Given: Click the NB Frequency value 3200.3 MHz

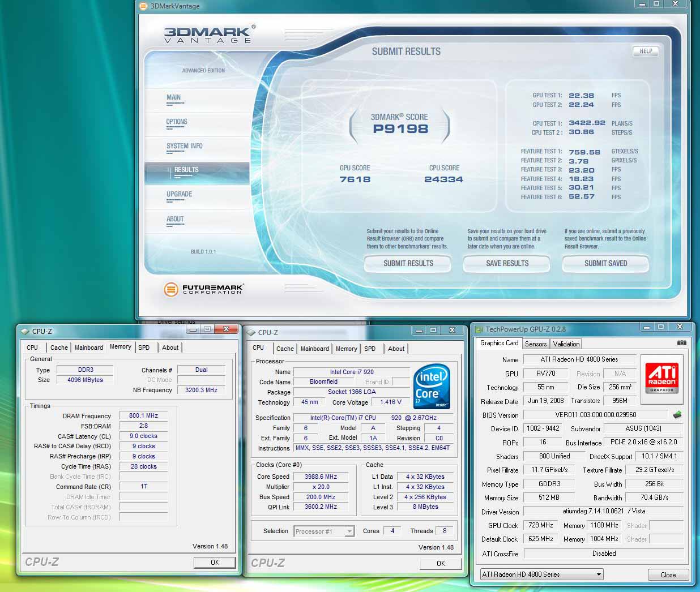Looking at the screenshot, I should pyautogui.click(x=201, y=391).
